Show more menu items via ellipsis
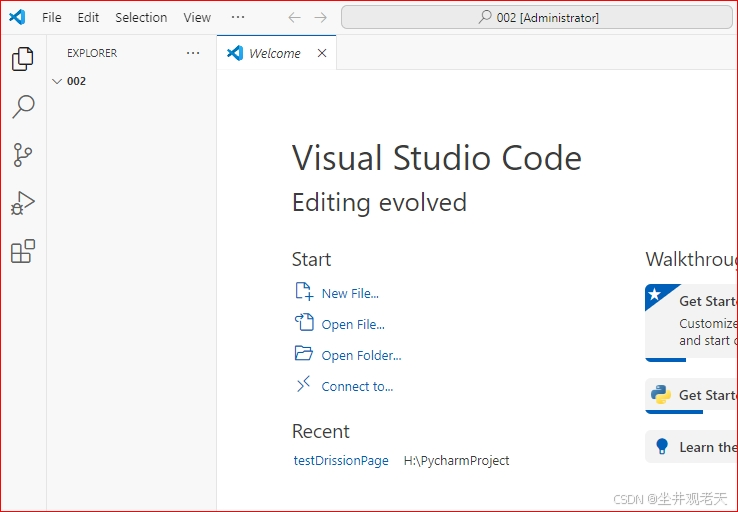This screenshot has height=512, width=738. 238,17
